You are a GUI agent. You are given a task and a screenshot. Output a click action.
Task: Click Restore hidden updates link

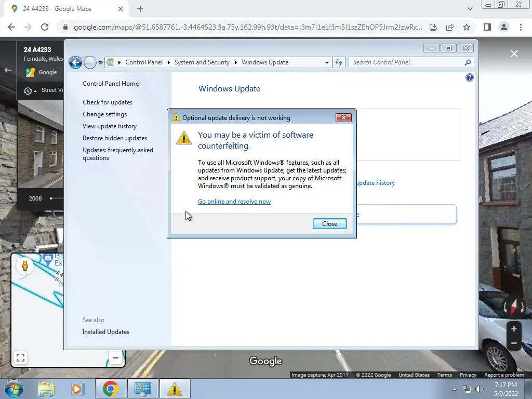click(x=115, y=138)
